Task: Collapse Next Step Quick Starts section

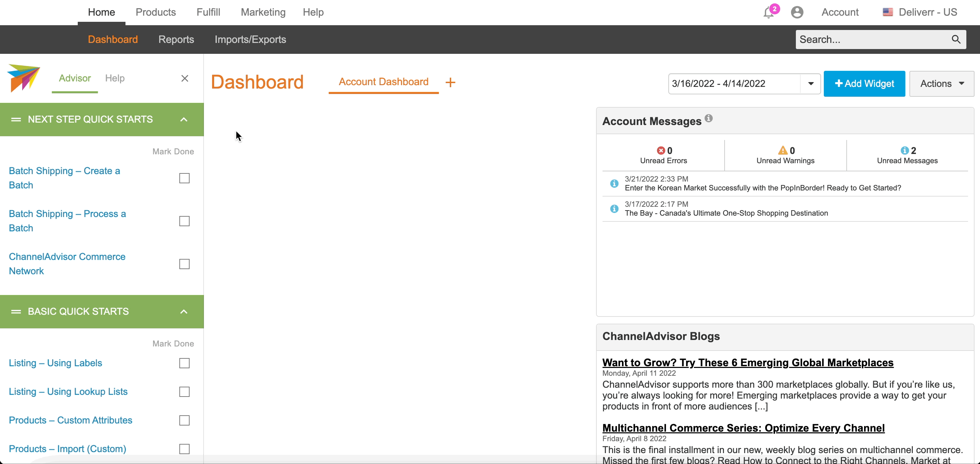Action: (x=184, y=119)
